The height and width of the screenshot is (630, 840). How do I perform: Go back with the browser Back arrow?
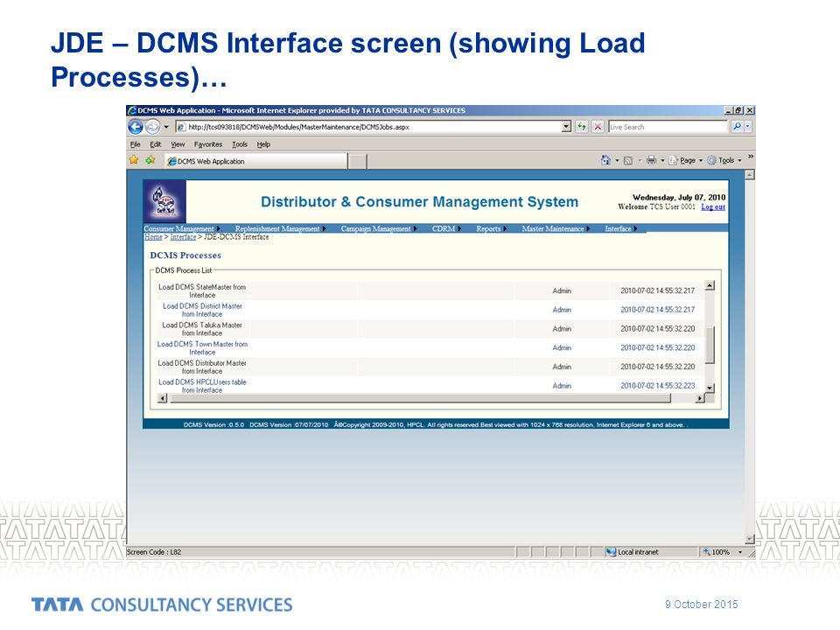pyautogui.click(x=136, y=127)
